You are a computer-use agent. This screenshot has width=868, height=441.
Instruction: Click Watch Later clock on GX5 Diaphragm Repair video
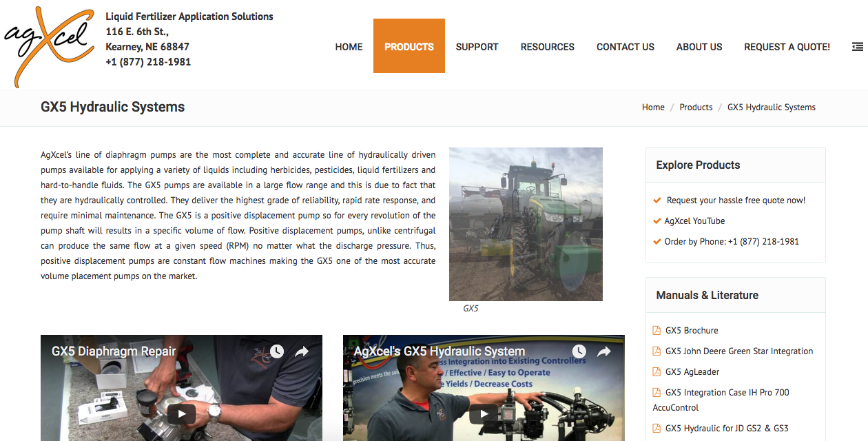[276, 351]
